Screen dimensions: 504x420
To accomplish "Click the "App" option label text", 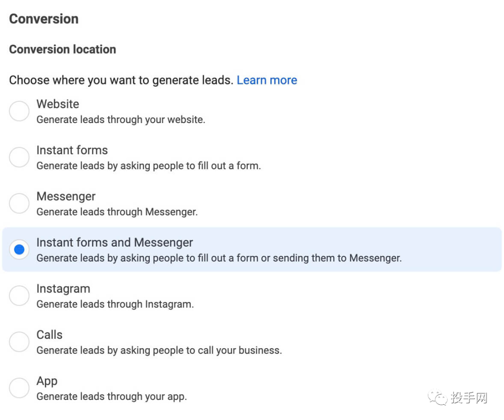I will click(47, 381).
